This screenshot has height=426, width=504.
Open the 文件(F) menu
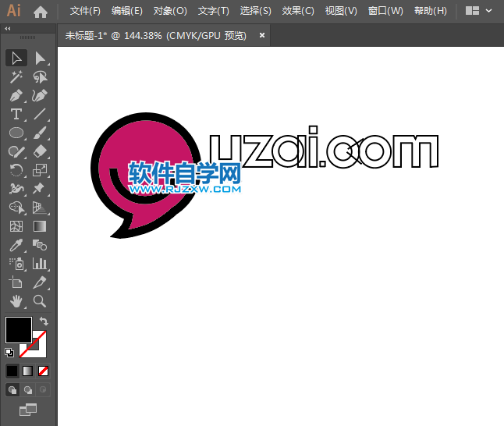[85, 11]
